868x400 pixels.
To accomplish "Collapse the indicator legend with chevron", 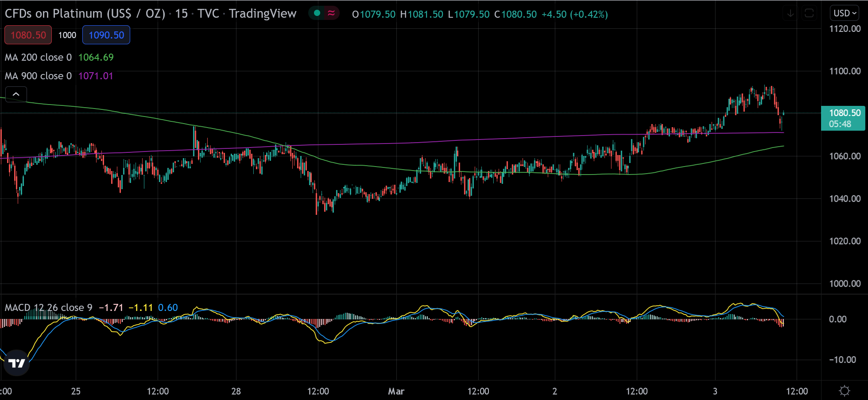I will [x=16, y=94].
